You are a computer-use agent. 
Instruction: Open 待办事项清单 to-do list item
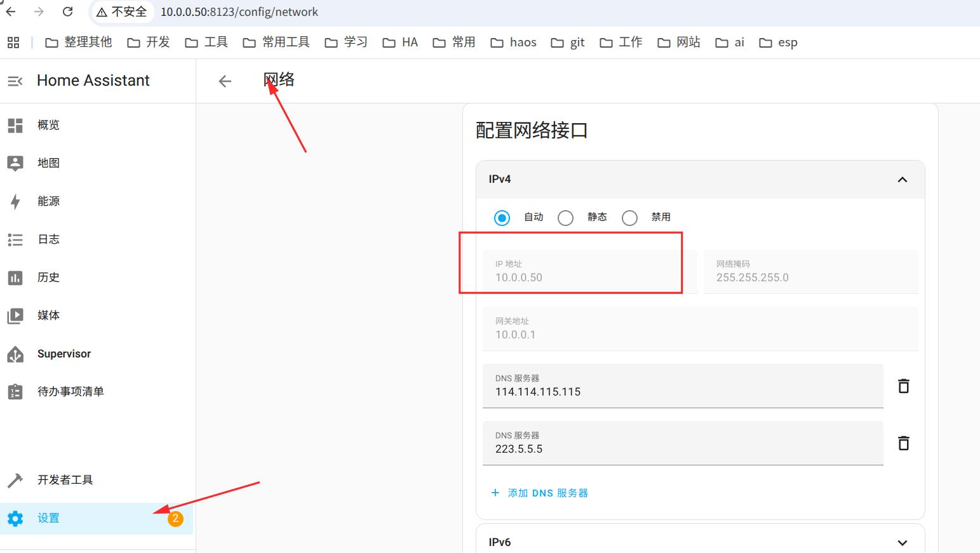point(70,392)
